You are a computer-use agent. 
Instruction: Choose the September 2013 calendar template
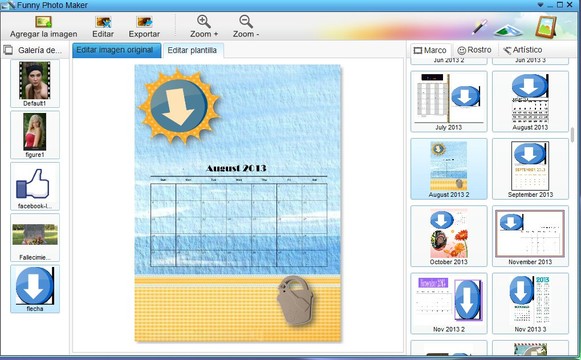[530, 169]
